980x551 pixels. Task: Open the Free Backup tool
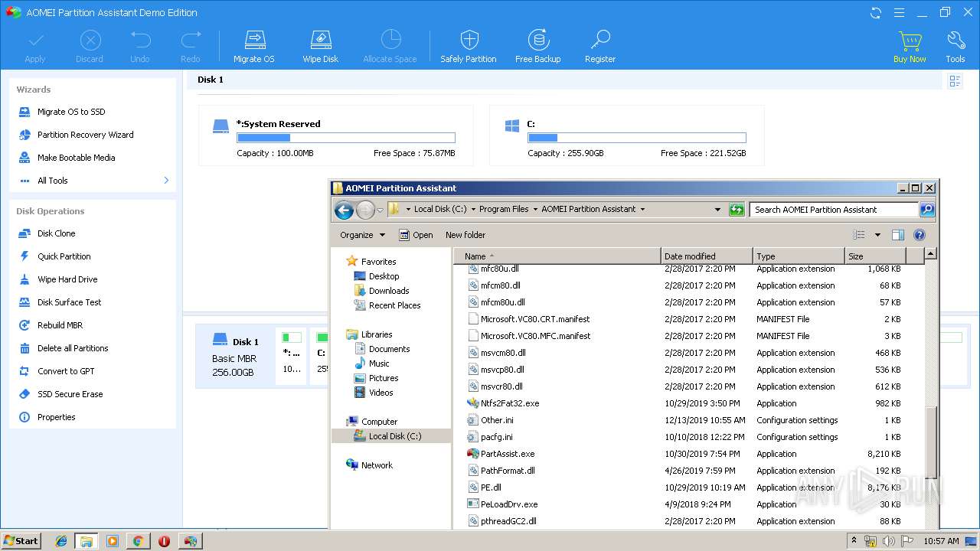click(538, 46)
